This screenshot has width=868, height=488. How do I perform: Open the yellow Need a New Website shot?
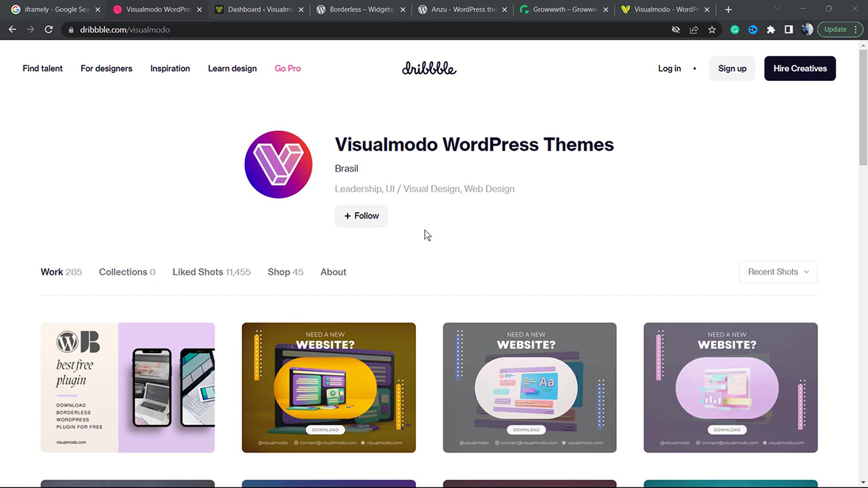(329, 387)
